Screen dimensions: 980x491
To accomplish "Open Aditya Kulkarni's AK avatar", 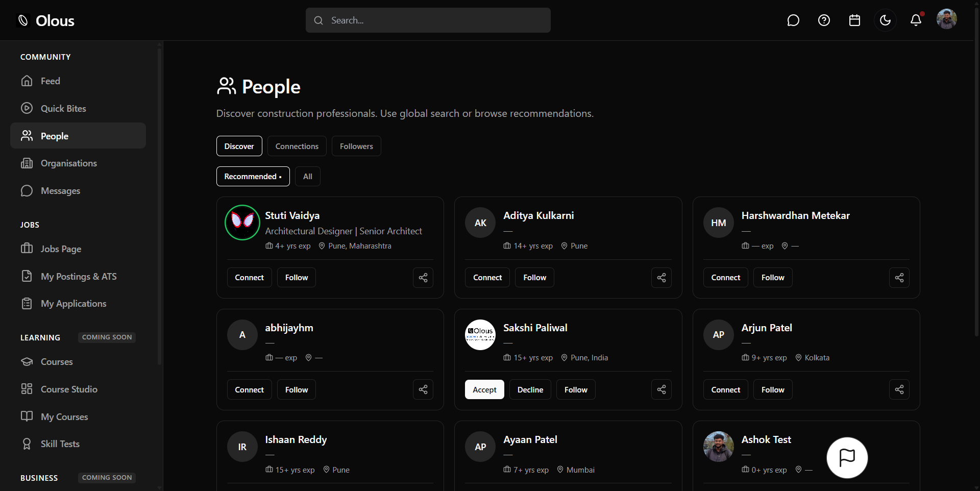I will 480,223.
